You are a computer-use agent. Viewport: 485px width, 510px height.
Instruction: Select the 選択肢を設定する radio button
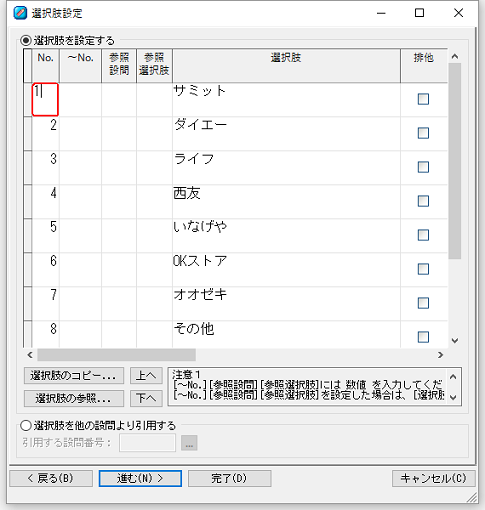pyautogui.click(x=26, y=41)
